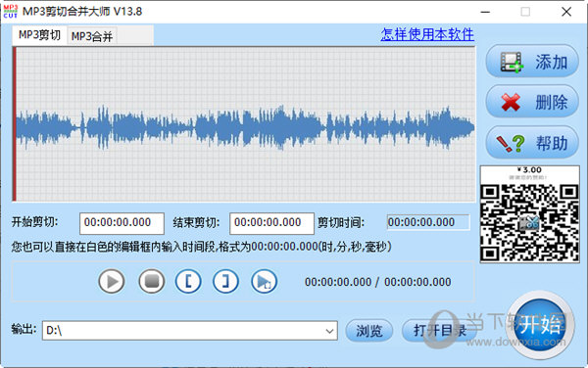The width and height of the screenshot is (588, 368).
Task: Click the playback position time readout
Action: 377,282
